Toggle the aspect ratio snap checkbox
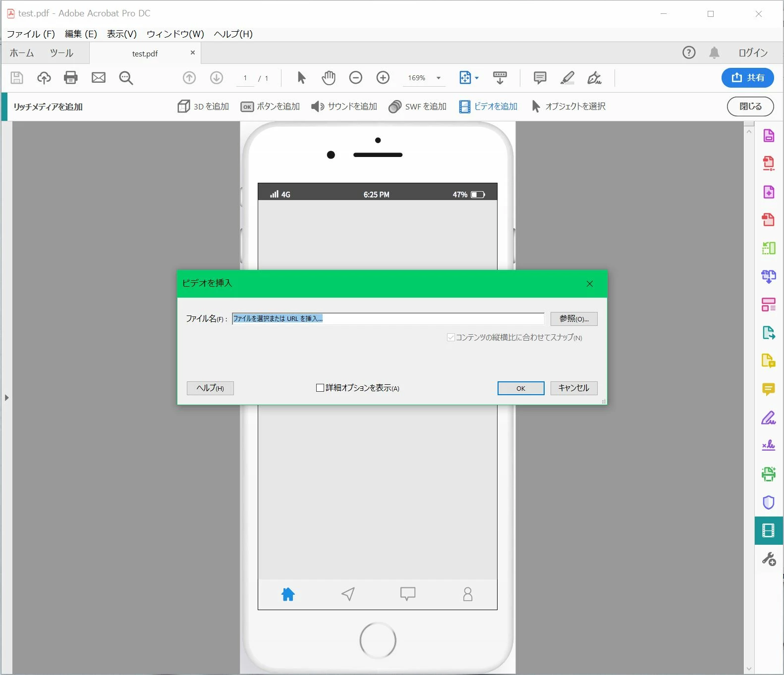Image resolution: width=784 pixels, height=675 pixels. click(x=451, y=337)
